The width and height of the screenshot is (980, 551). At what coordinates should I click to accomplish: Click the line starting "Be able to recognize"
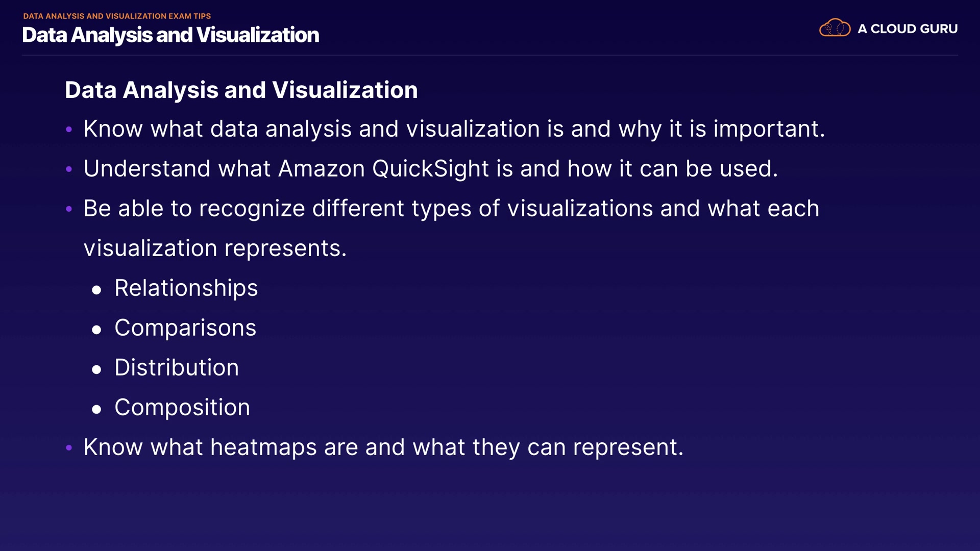(451, 209)
